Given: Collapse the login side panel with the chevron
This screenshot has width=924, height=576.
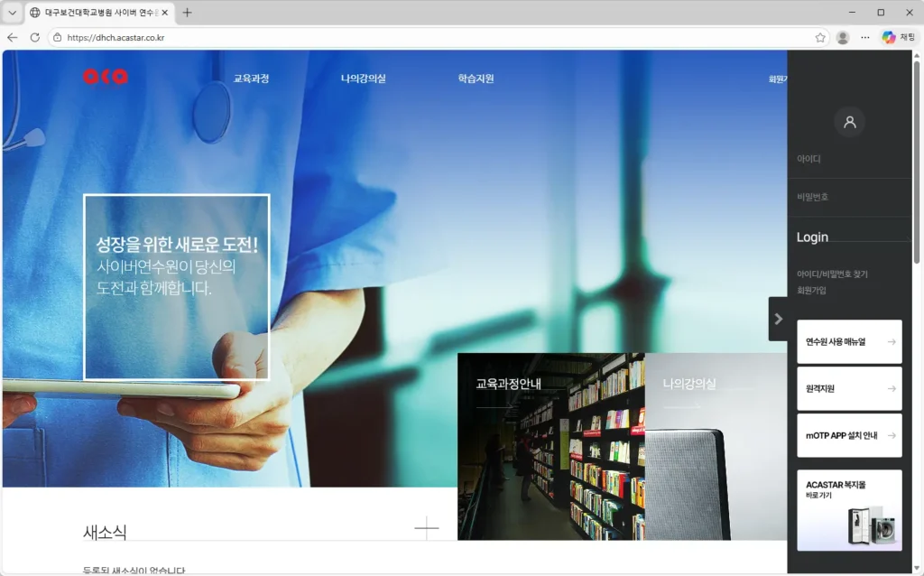Looking at the screenshot, I should coord(778,319).
